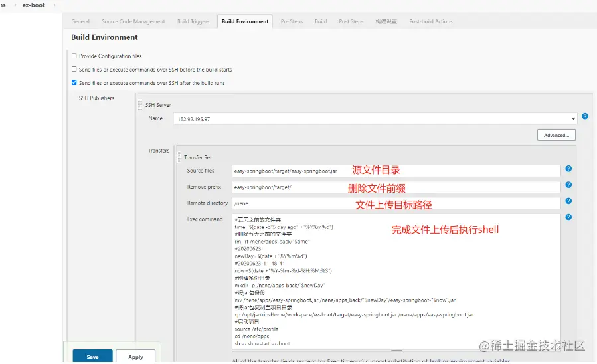Open help icon beside Remove prefix
597x364 pixels.
(x=568, y=185)
